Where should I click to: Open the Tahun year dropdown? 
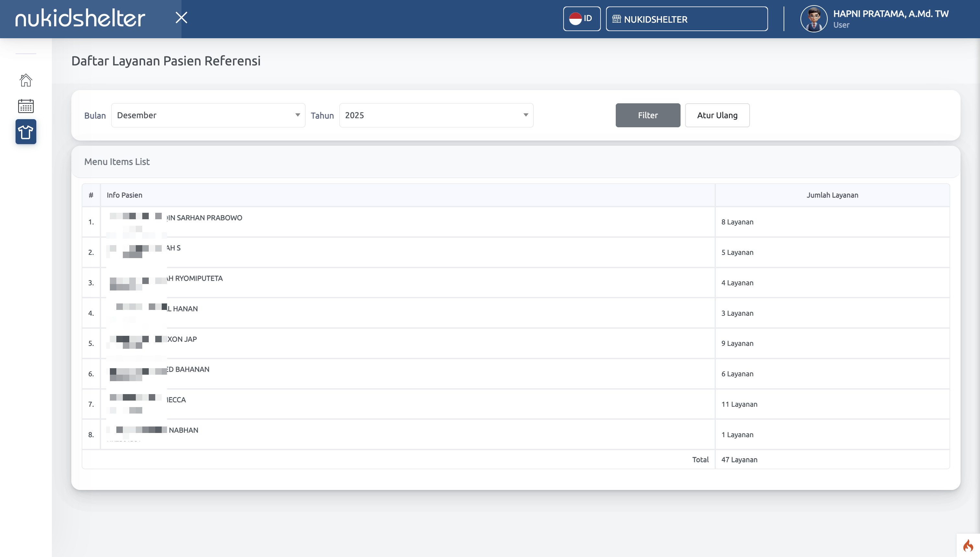pos(436,115)
